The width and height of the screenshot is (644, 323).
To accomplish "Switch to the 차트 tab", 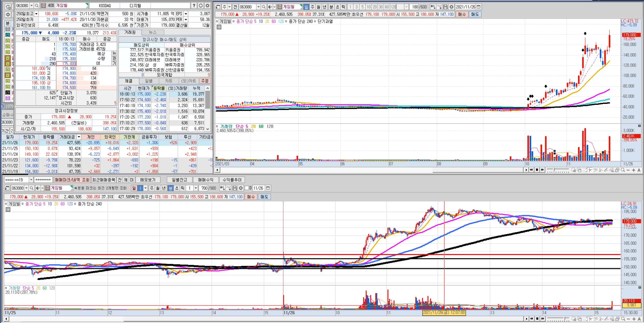I will (169, 81).
